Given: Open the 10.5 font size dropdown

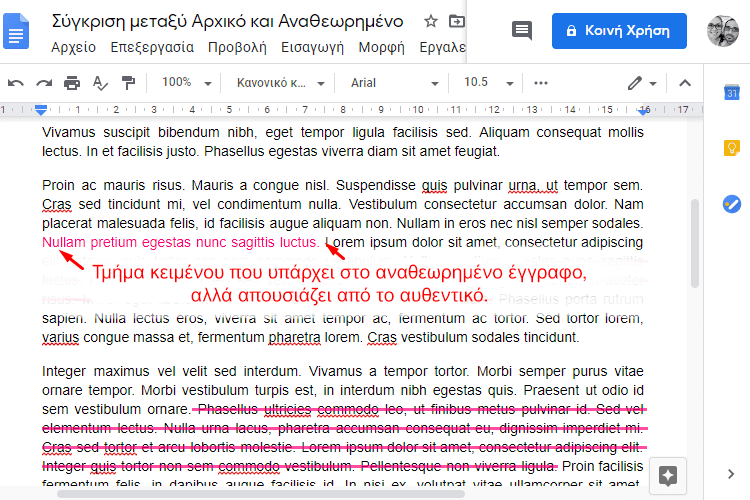Looking at the screenshot, I should 488,83.
